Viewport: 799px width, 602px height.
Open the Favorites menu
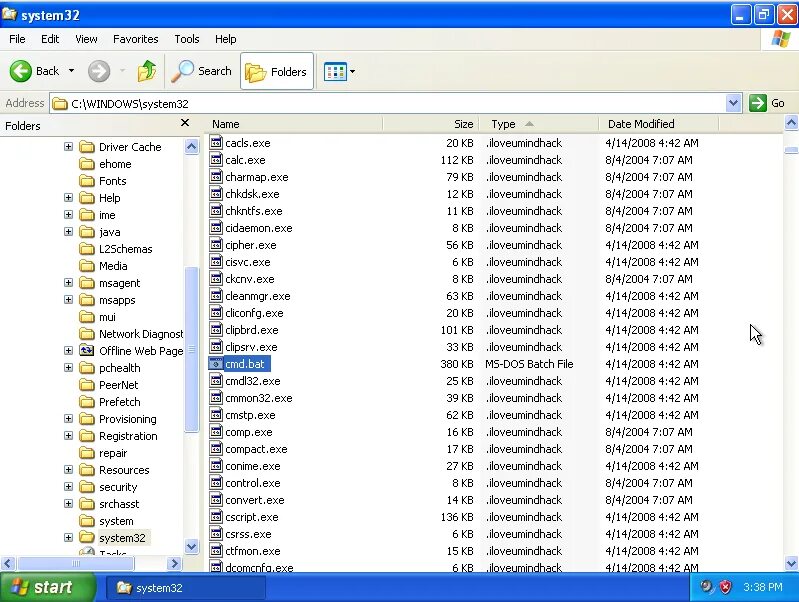coord(136,39)
